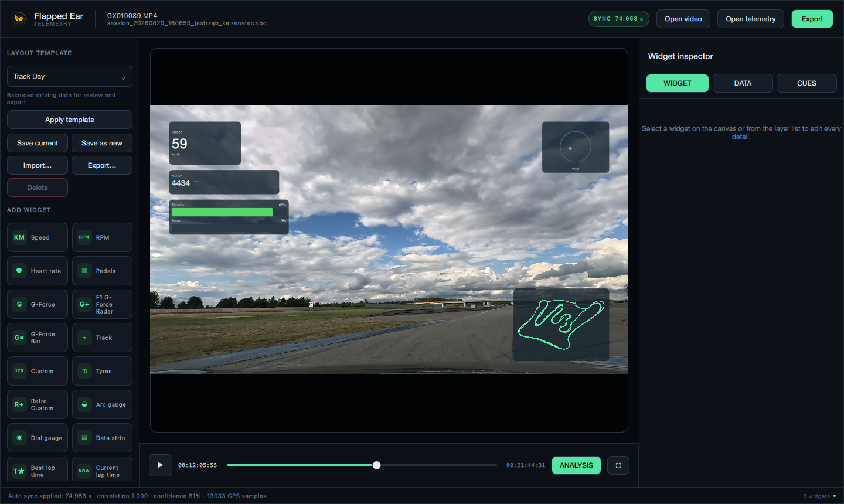This screenshot has height=504, width=844.
Task: Add a Custom value widget
Action: click(x=38, y=371)
